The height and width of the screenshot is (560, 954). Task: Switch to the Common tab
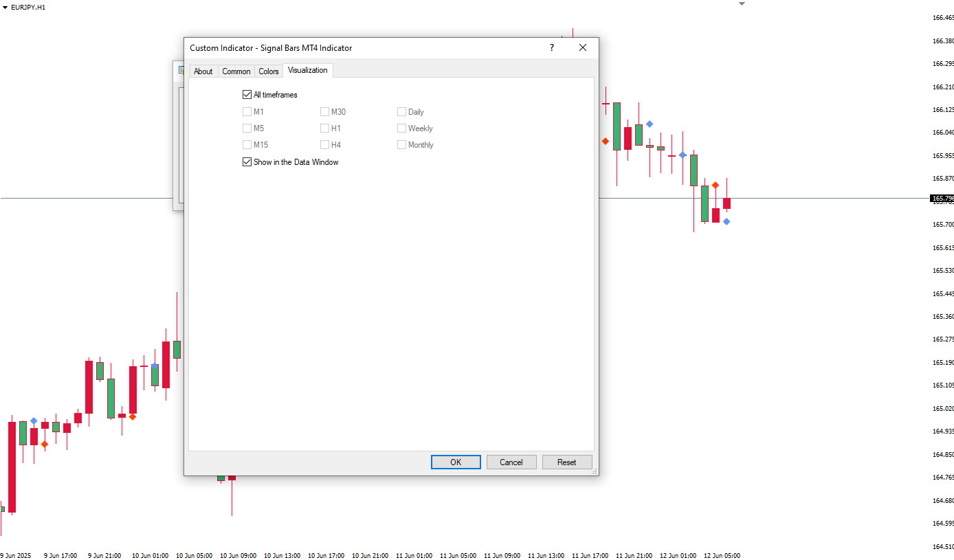236,71
